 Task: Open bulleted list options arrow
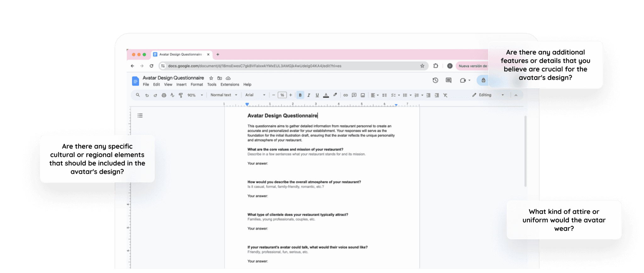(411, 95)
